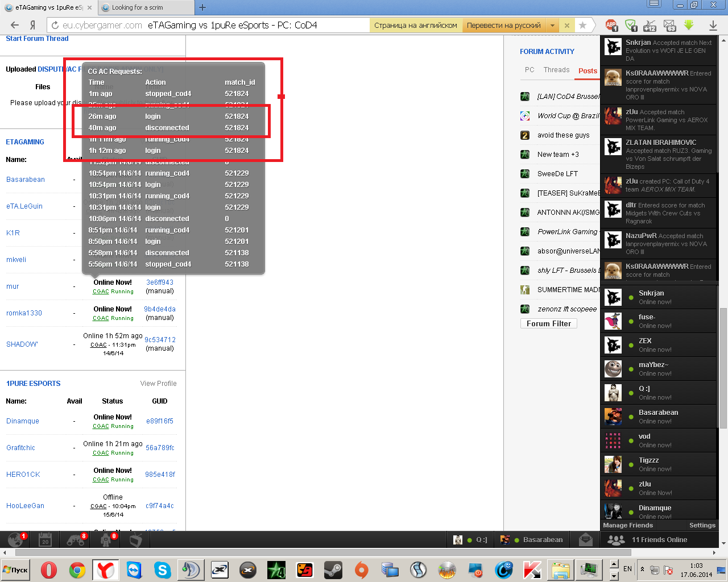Select the PC forum activity tab
Image resolution: width=728 pixels, height=582 pixels.
point(530,70)
